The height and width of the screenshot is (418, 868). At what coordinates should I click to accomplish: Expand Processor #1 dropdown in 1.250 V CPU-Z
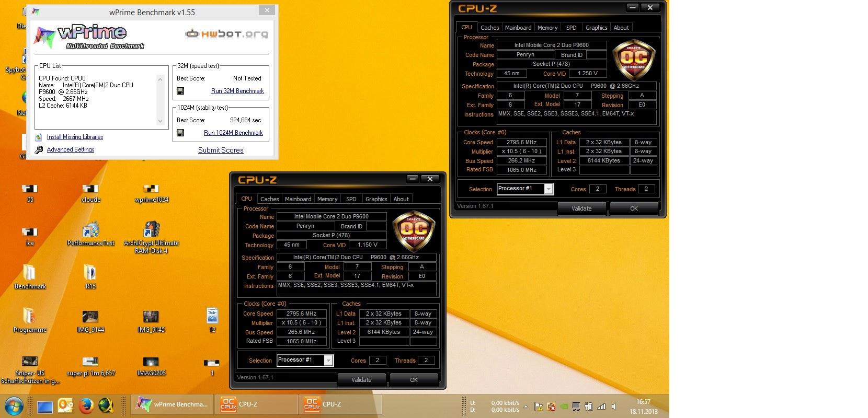(x=549, y=189)
